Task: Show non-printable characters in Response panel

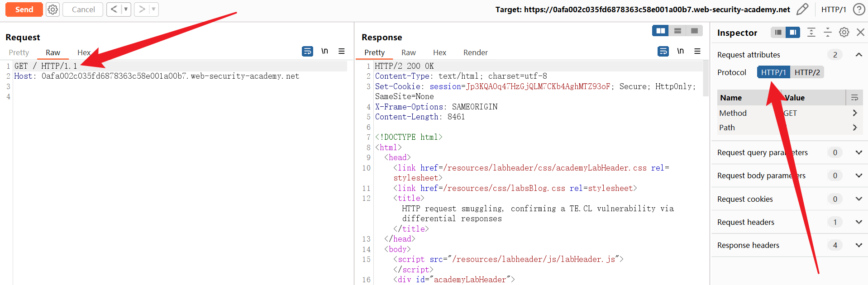Action: [x=680, y=51]
